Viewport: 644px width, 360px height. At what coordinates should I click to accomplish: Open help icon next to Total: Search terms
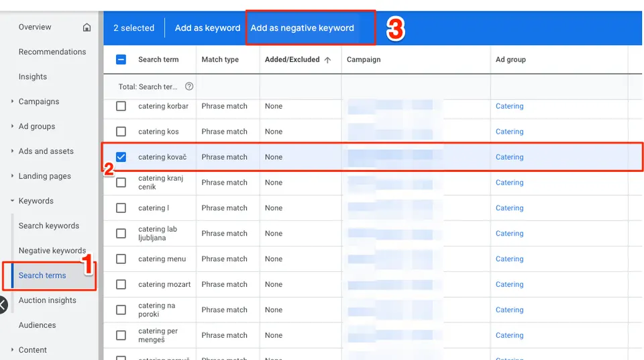(189, 87)
